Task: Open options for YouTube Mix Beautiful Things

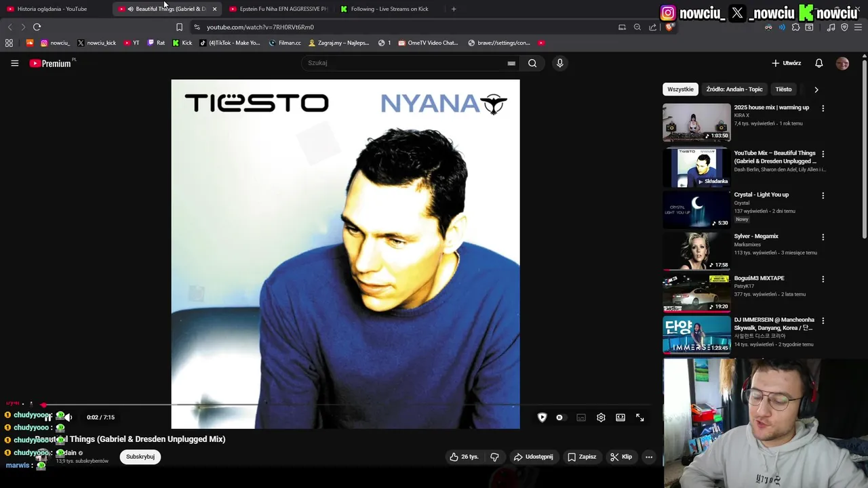Action: click(823, 155)
